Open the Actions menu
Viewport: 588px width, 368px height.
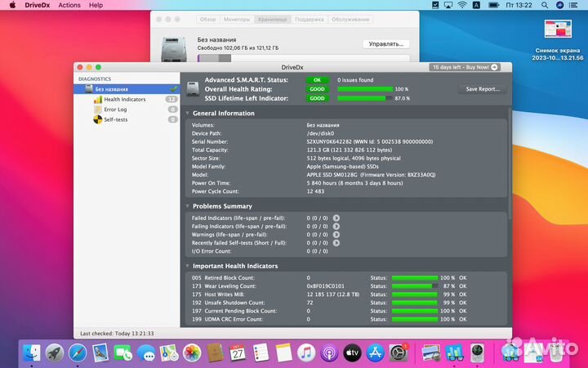[69, 5]
